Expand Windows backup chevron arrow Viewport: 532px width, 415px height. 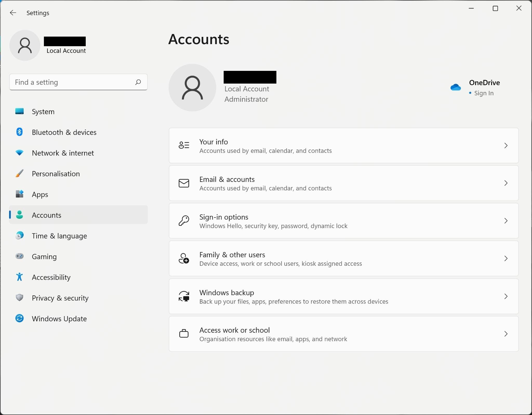(x=506, y=296)
